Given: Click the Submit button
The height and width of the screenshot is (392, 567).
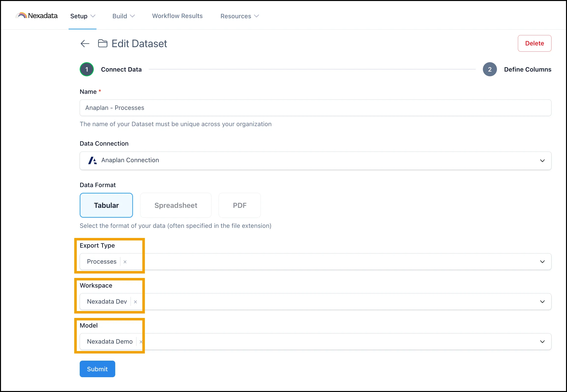Looking at the screenshot, I should coord(97,369).
